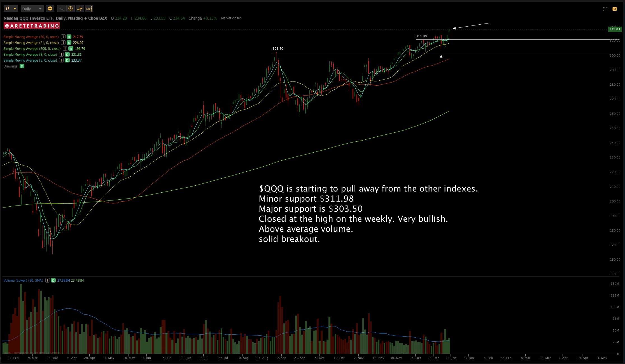Click the SMA 5 value 233.37
The image size is (625, 364).
click(76, 60)
